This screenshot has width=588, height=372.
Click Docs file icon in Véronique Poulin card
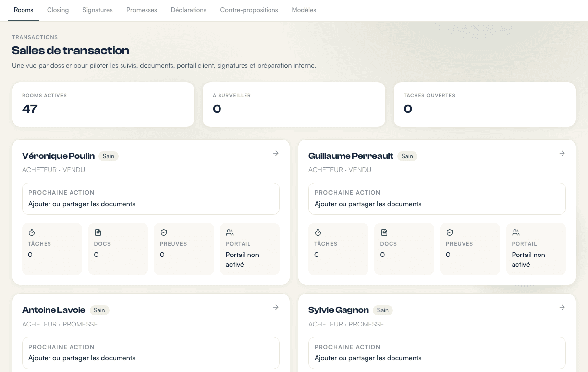[98, 232]
